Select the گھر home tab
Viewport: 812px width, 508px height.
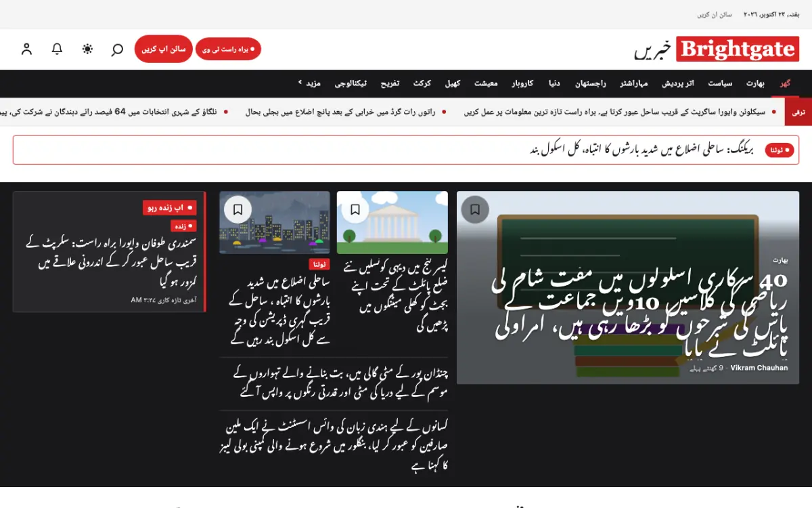[785, 83]
